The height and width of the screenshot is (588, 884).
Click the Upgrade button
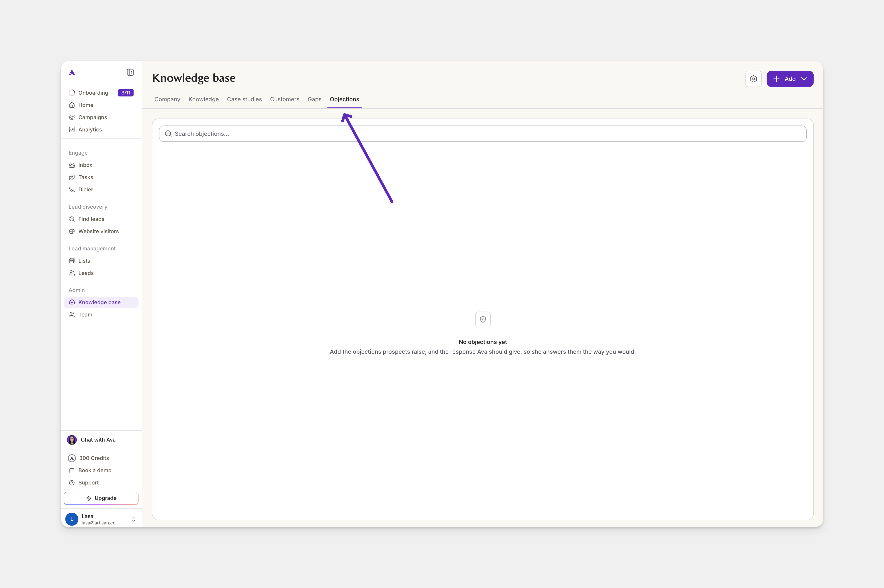click(101, 498)
